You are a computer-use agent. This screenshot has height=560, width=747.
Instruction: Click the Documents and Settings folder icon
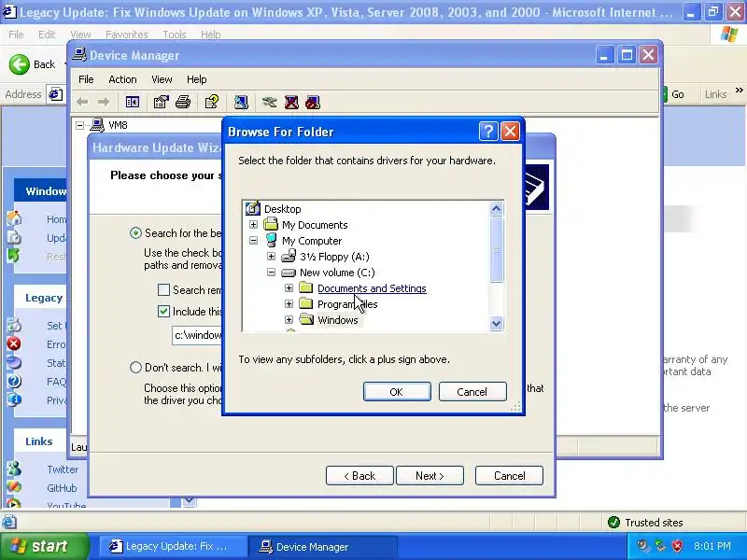306,287
